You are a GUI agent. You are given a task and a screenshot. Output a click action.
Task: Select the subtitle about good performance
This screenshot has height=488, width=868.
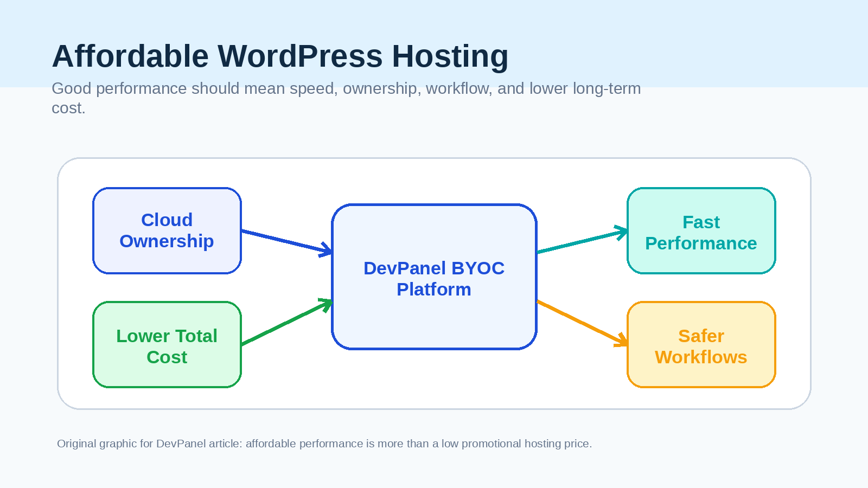point(346,98)
